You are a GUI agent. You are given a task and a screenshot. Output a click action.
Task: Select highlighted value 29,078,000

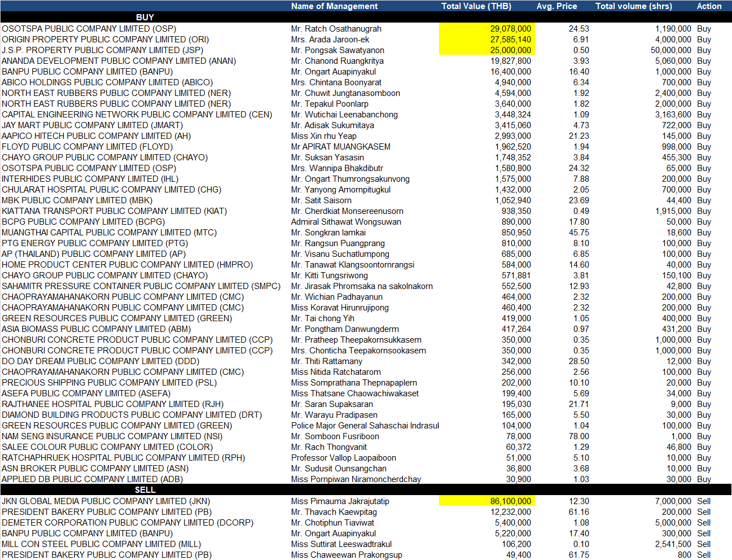486,29
